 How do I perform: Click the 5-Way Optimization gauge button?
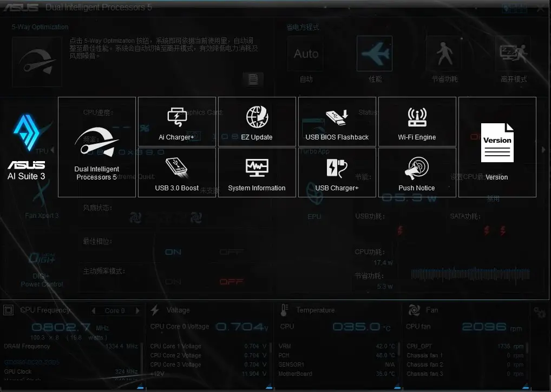point(37,62)
